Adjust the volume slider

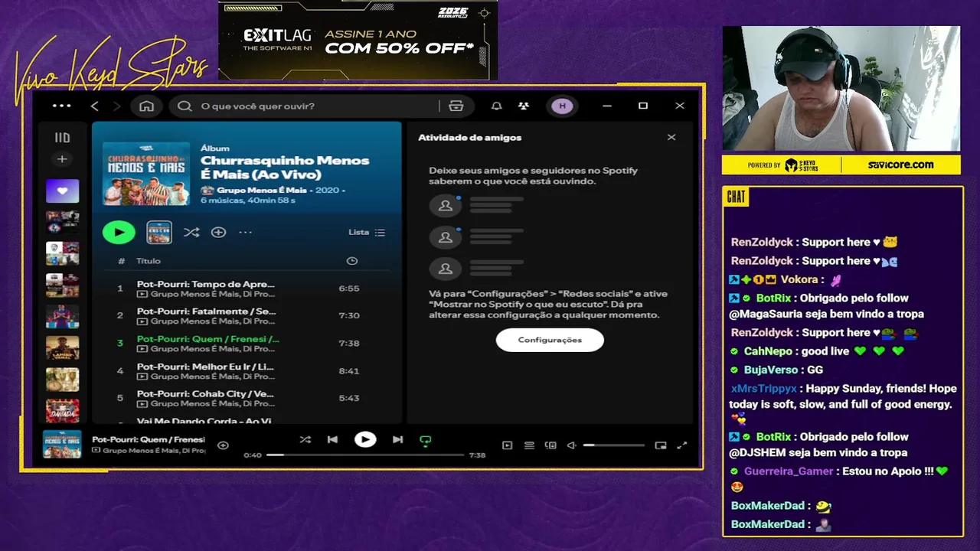tap(614, 445)
